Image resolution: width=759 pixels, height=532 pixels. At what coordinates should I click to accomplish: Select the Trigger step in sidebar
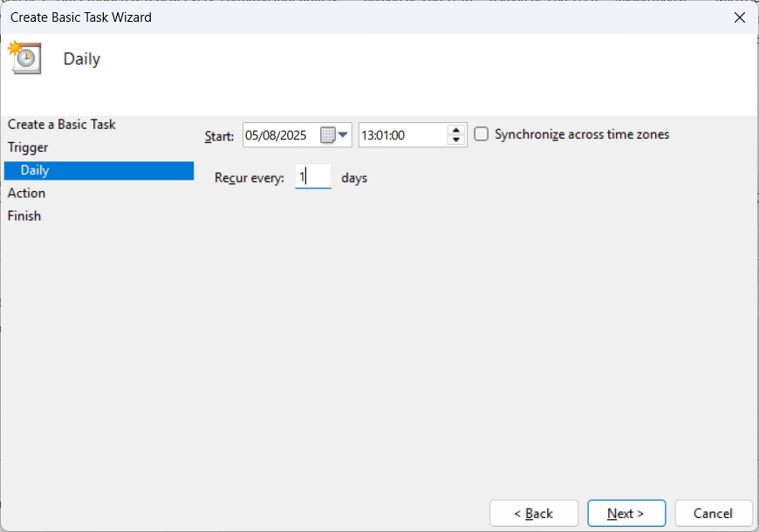tap(28, 147)
